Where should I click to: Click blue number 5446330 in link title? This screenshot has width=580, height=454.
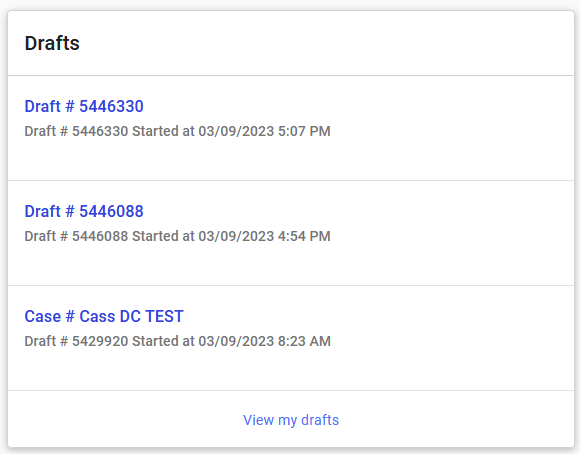111,106
